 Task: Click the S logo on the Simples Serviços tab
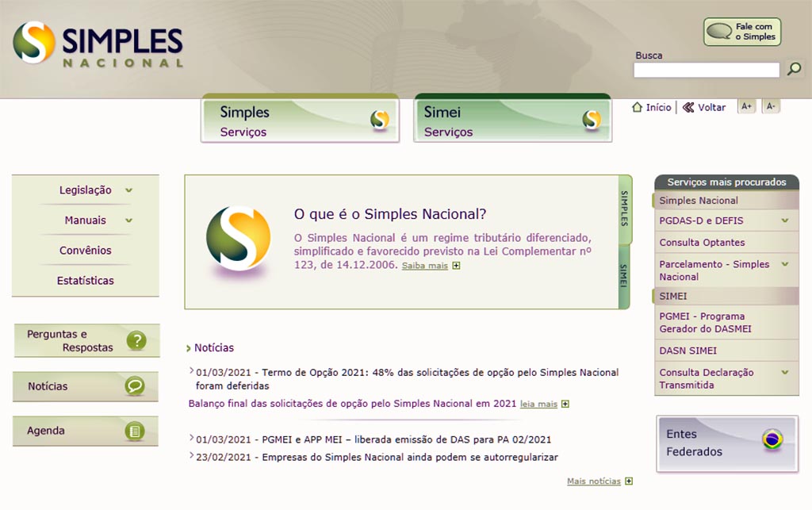pyautogui.click(x=380, y=120)
